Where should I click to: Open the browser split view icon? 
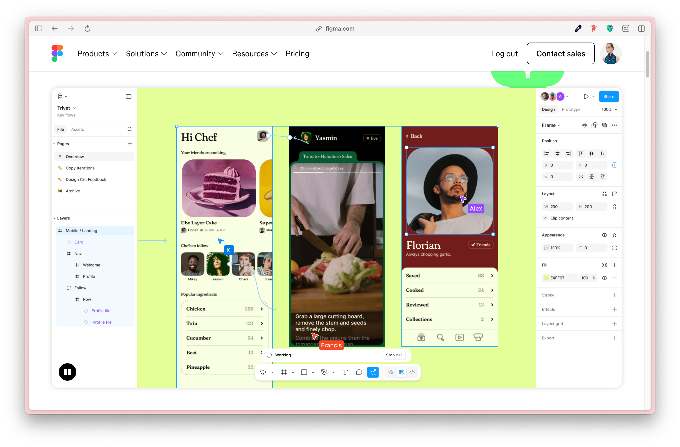(641, 28)
